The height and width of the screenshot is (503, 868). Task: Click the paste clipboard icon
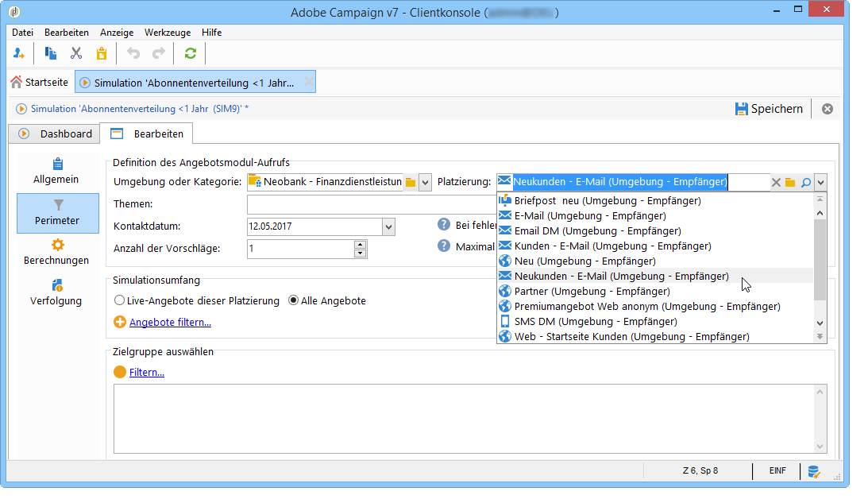click(102, 53)
